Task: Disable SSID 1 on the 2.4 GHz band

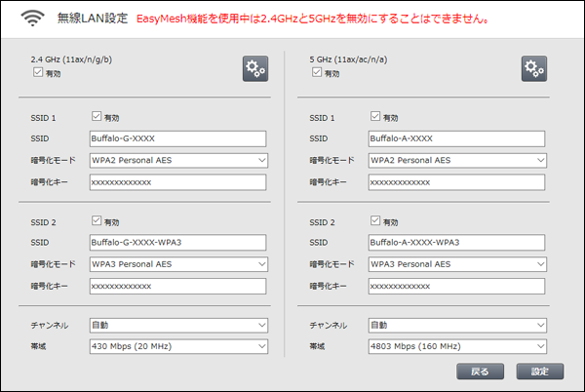Action: coord(97,116)
